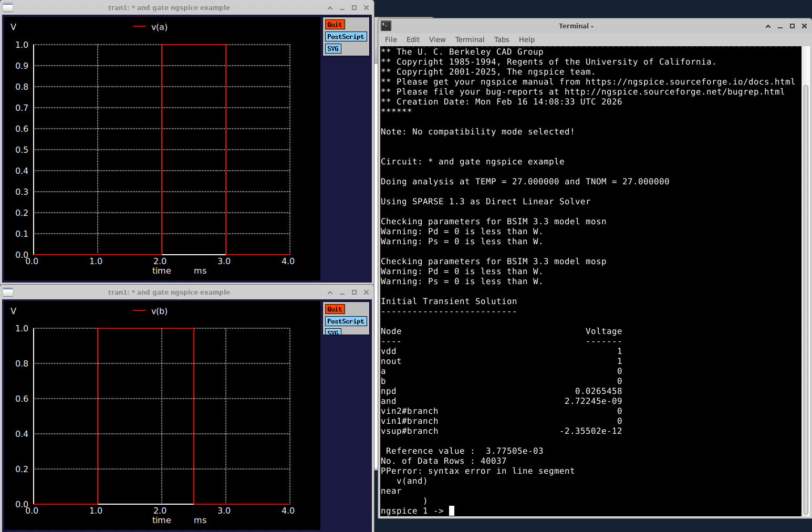The image size is (812, 532).
Task: Open the window menu icon of v(b) plot
Action: [x=8, y=292]
